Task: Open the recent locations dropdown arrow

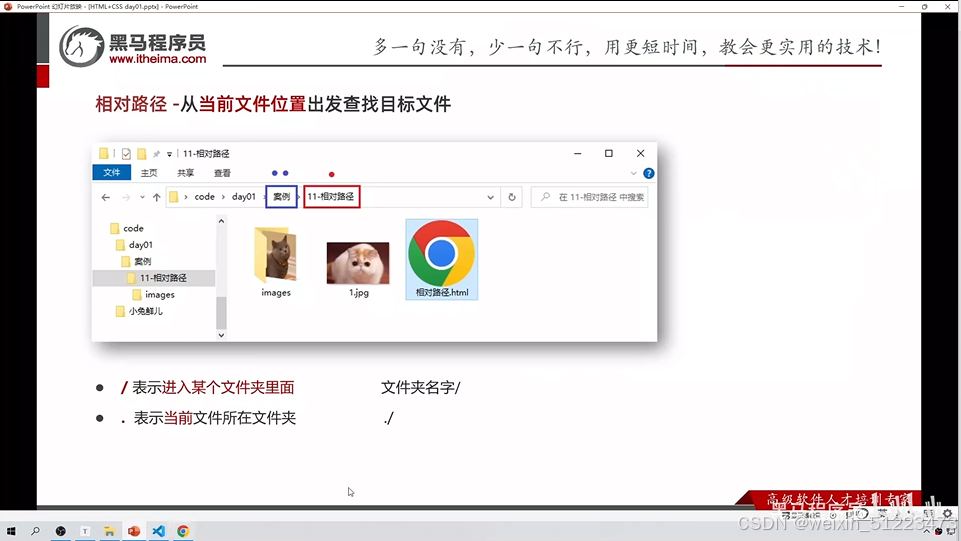Action: [x=142, y=197]
